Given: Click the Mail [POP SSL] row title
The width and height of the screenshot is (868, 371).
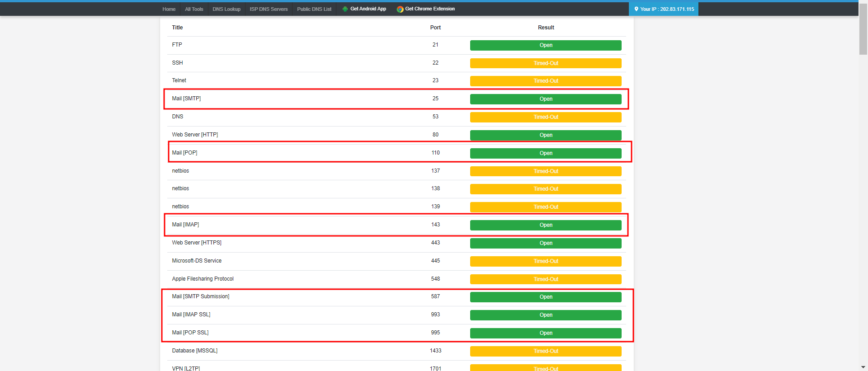Looking at the screenshot, I should (x=190, y=333).
